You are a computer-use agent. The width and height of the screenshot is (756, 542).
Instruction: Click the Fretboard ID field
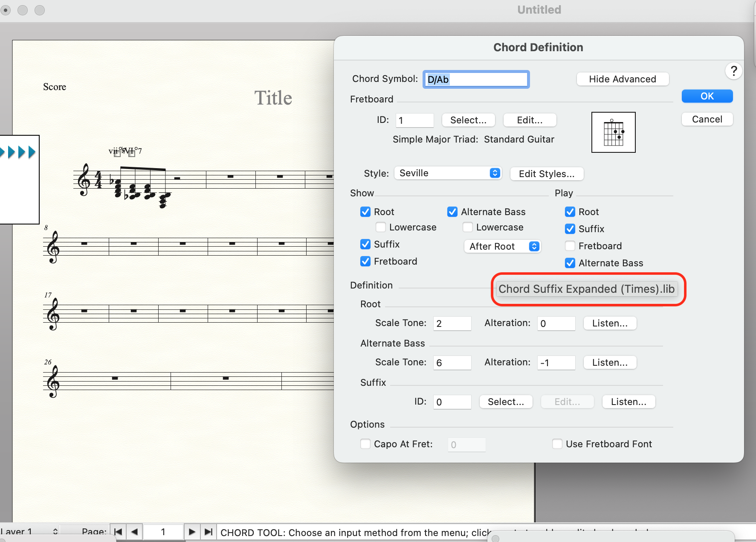coord(414,120)
